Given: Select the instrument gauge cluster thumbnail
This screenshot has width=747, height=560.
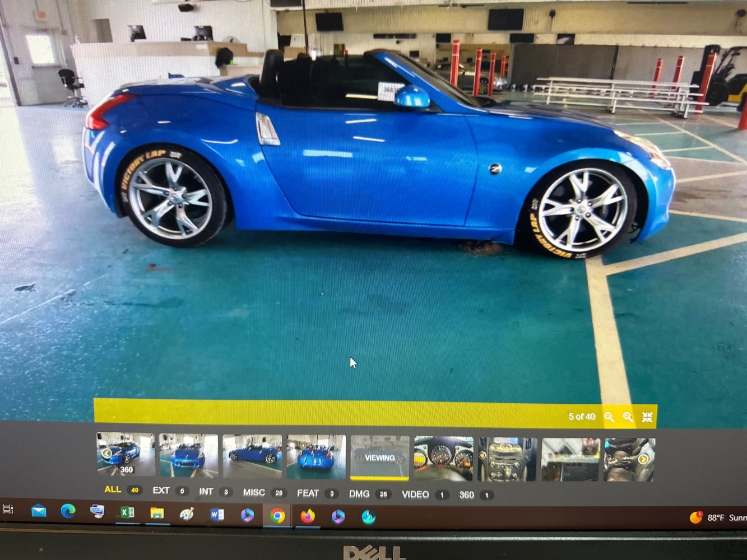Looking at the screenshot, I should [x=443, y=459].
